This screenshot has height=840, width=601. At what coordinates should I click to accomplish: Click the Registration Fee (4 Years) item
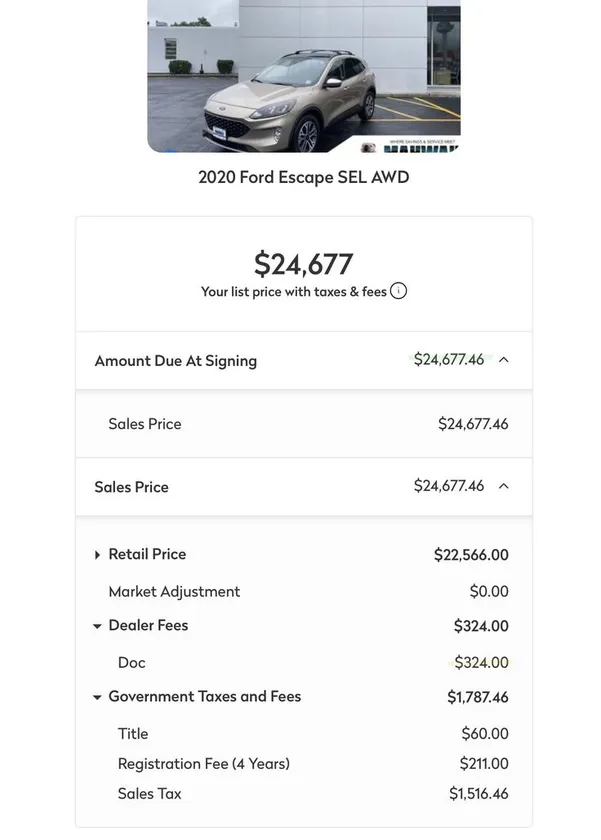(x=203, y=763)
